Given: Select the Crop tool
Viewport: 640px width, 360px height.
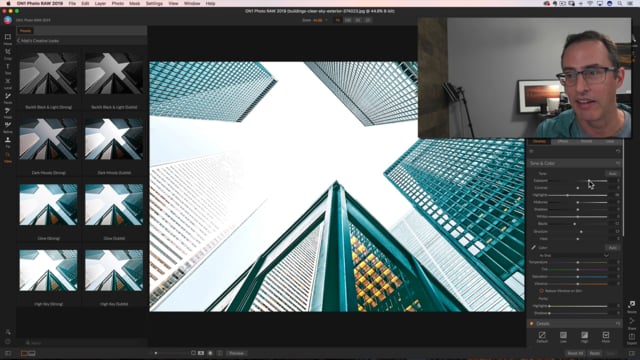Looking at the screenshot, I should coord(8,53).
